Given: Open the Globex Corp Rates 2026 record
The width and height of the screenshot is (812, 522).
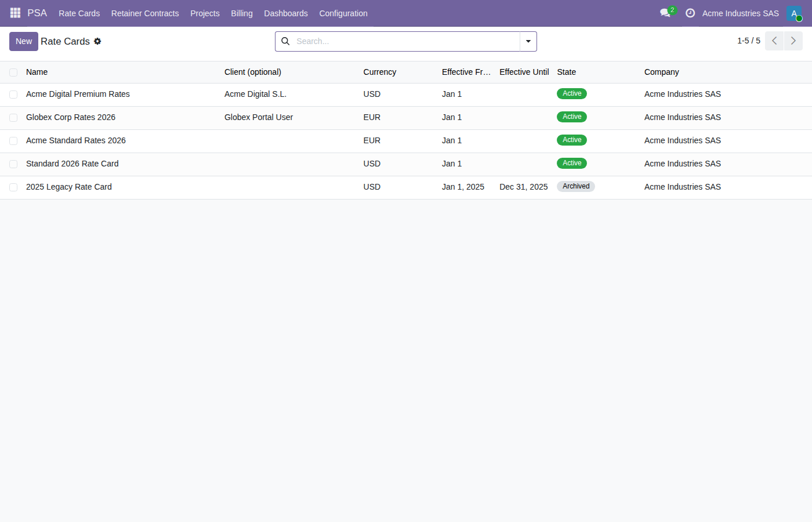Looking at the screenshot, I should pyautogui.click(x=71, y=117).
